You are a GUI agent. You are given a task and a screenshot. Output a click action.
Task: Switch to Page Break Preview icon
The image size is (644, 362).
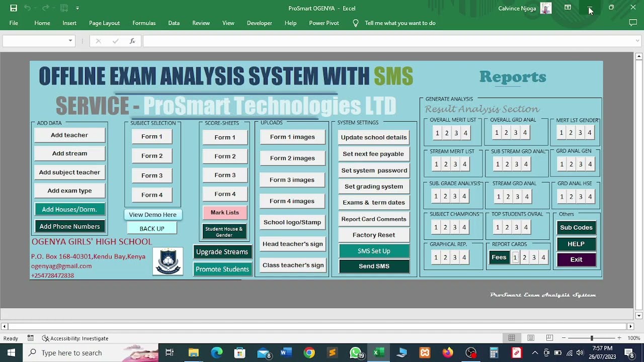[x=549, y=338]
